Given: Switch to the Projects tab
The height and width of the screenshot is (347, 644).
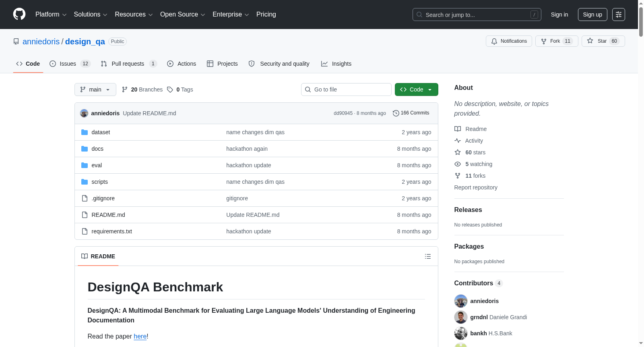Looking at the screenshot, I should pyautogui.click(x=222, y=64).
